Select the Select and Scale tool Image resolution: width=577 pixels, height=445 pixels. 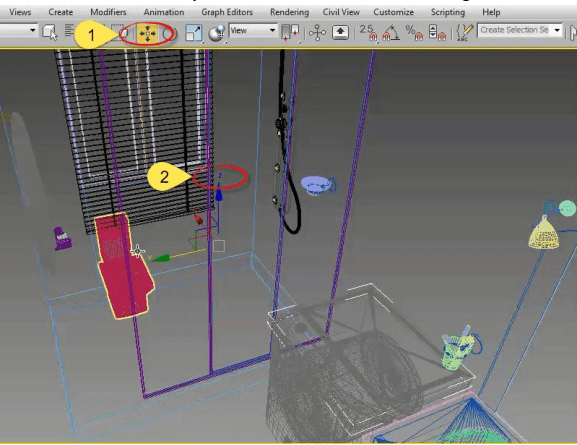pyautogui.click(x=193, y=33)
